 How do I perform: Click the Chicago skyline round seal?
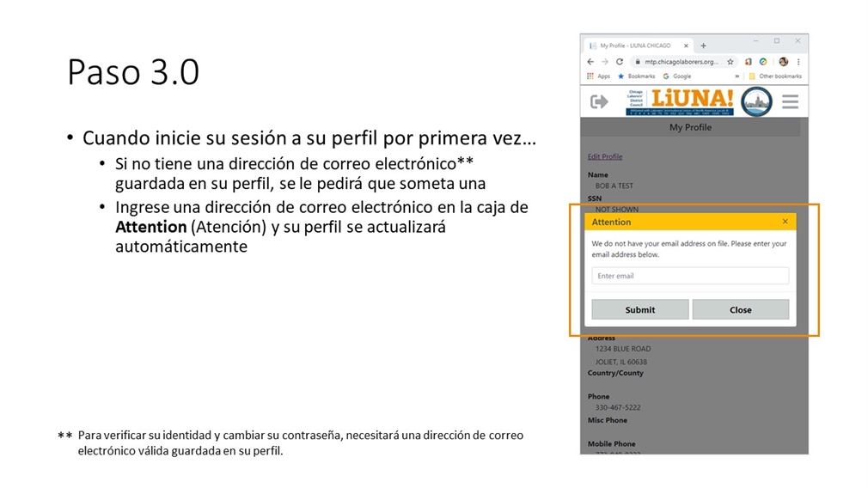click(756, 102)
